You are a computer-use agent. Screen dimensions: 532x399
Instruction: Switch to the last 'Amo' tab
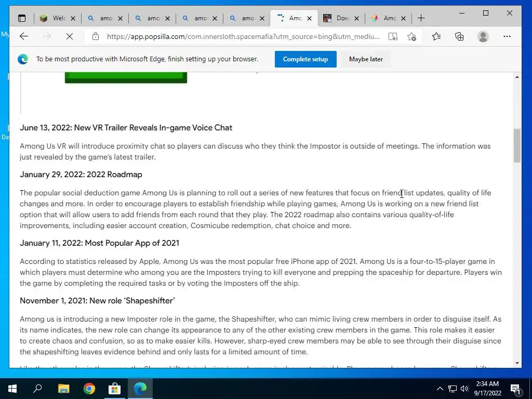[389, 18]
